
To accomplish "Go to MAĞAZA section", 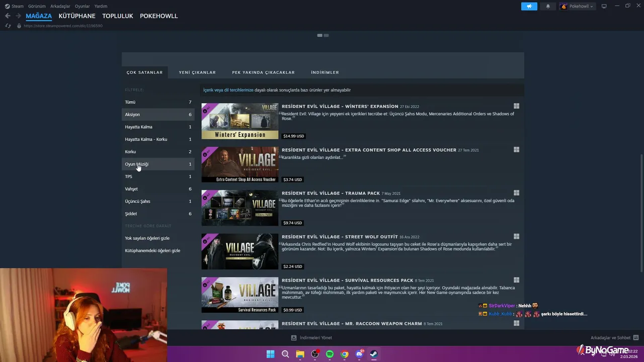I will point(39,16).
